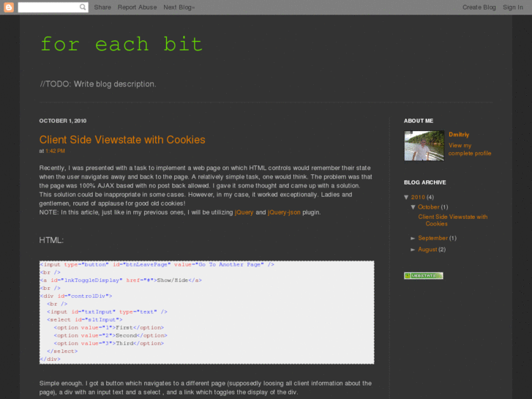Expand the August archive triangle
The height and width of the screenshot is (399, 532).
tap(413, 250)
